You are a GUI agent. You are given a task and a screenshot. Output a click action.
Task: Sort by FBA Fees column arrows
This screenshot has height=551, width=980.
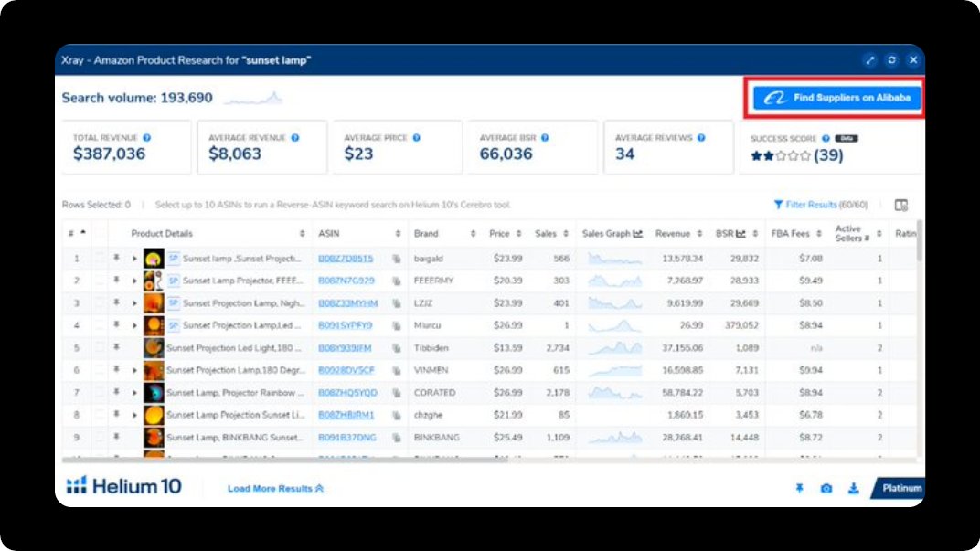coord(819,234)
